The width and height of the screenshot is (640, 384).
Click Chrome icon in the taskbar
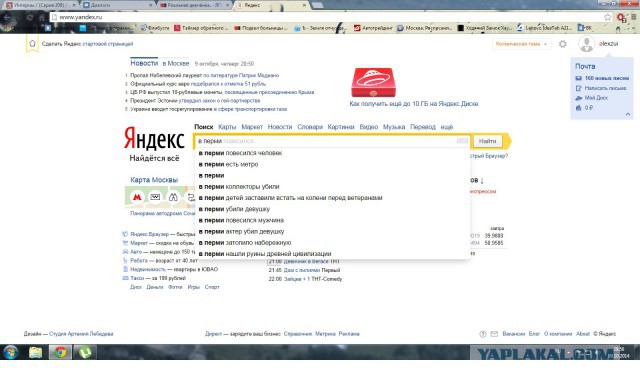[x=60, y=352]
